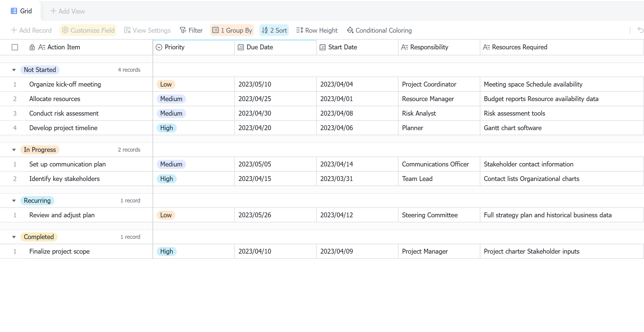Open Conditional Coloring paint bucket icon
Viewport: 644px width, 332px height.
point(350,30)
